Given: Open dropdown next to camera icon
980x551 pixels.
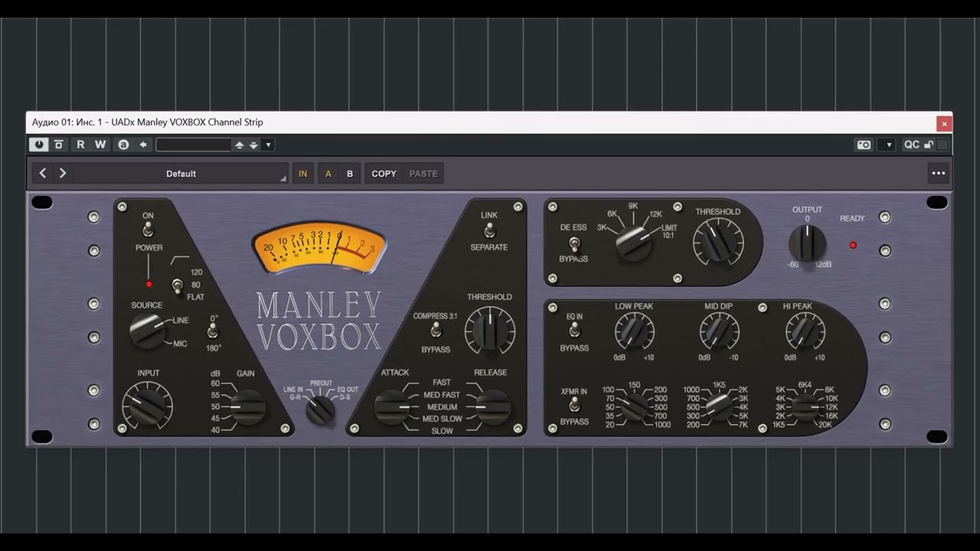Looking at the screenshot, I should [887, 145].
